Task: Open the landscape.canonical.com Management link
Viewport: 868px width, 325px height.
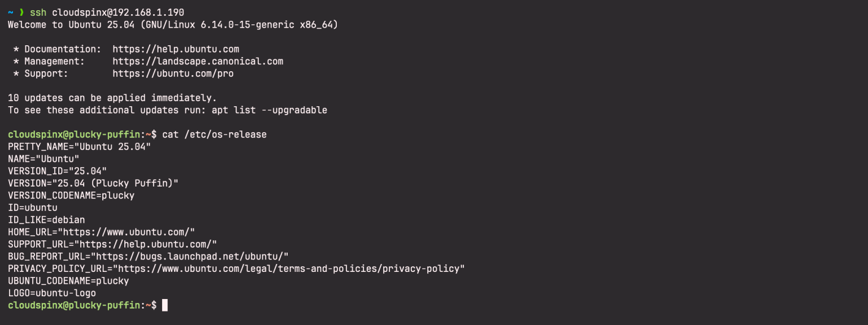Action: pos(198,61)
